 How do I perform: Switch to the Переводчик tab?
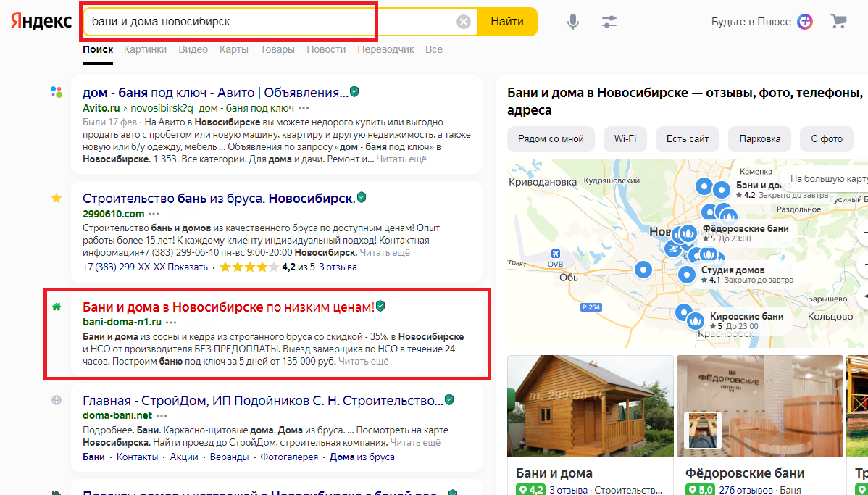[385, 49]
